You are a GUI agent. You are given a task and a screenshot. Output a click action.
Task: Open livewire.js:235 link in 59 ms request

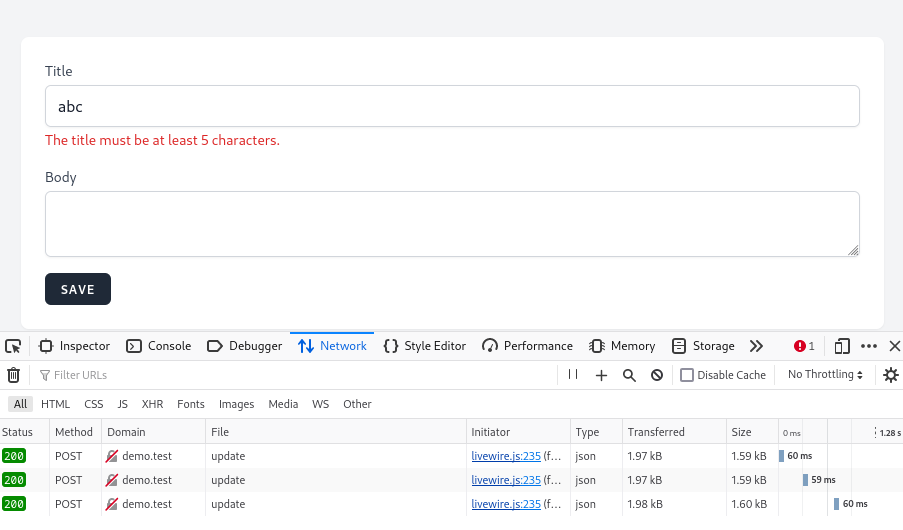pyautogui.click(x=506, y=480)
